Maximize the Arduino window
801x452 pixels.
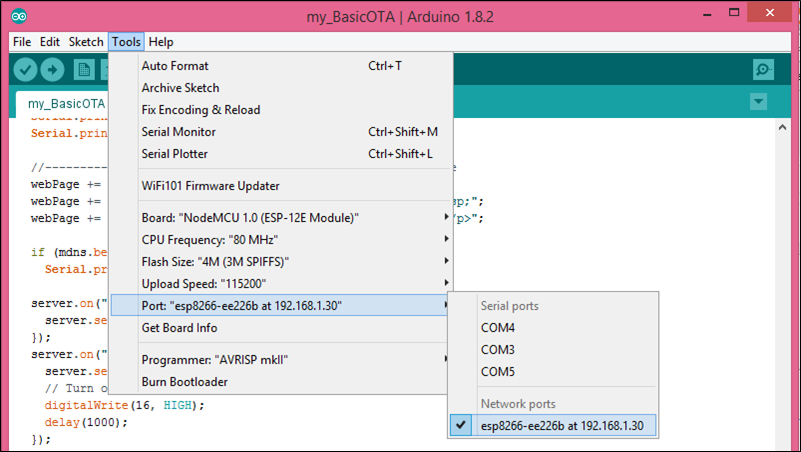[734, 13]
